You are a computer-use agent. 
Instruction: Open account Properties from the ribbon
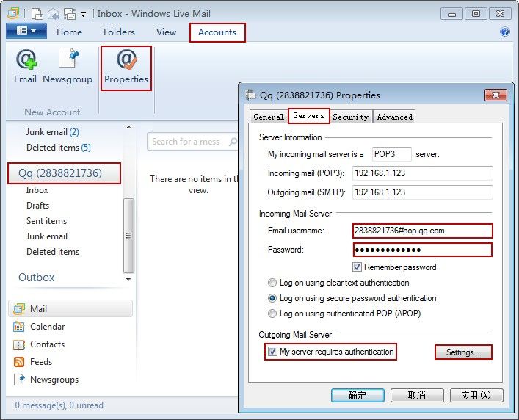coord(126,68)
